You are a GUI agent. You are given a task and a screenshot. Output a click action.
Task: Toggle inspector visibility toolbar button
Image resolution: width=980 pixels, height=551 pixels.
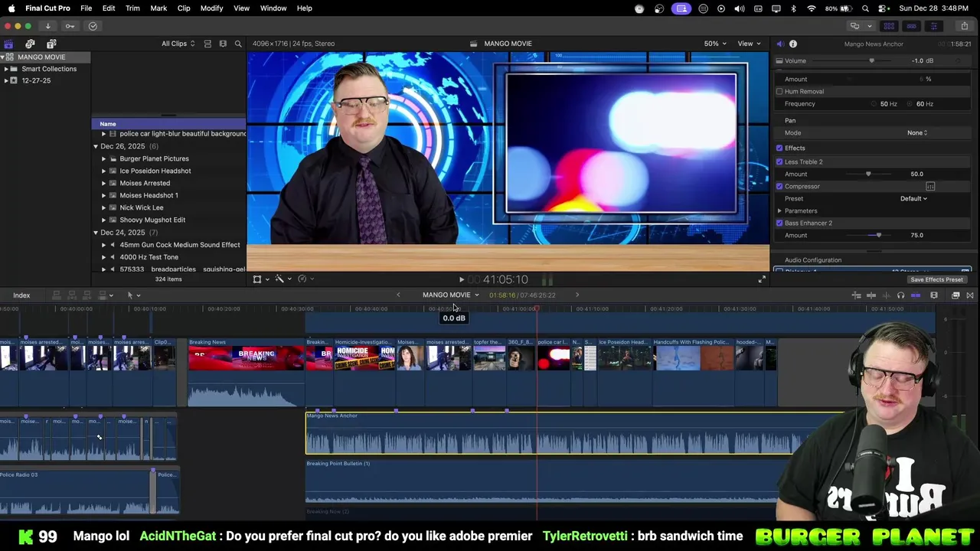933,26
